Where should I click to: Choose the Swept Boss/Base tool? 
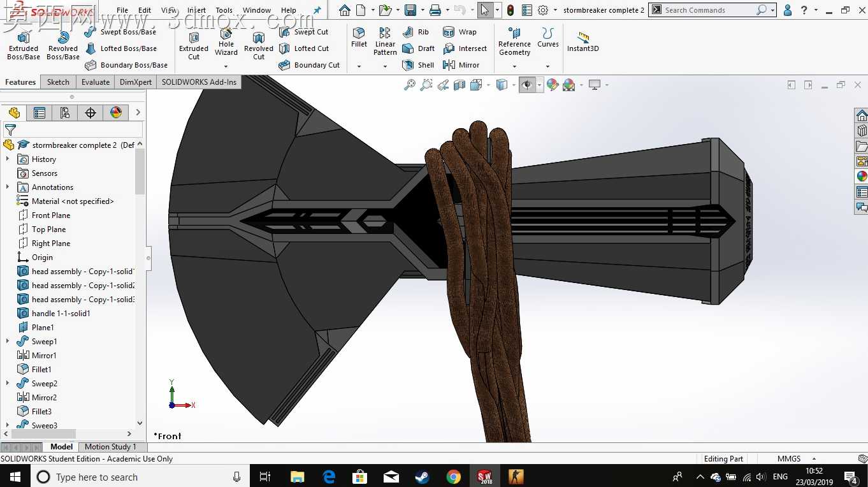click(x=120, y=32)
